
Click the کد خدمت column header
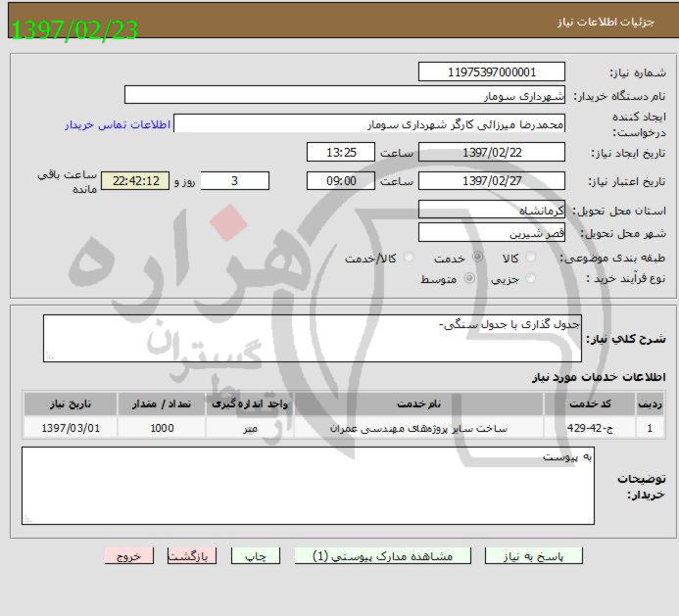[x=590, y=403]
